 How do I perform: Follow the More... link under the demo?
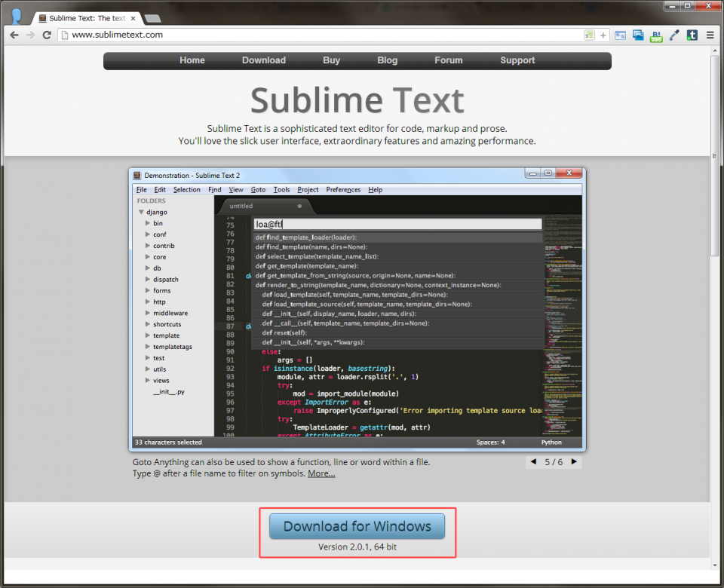tap(321, 473)
